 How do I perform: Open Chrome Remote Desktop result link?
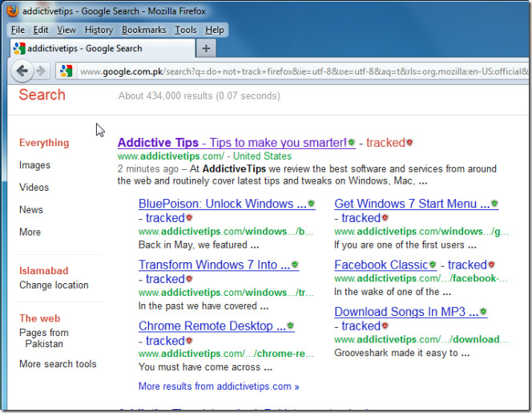coord(212,326)
